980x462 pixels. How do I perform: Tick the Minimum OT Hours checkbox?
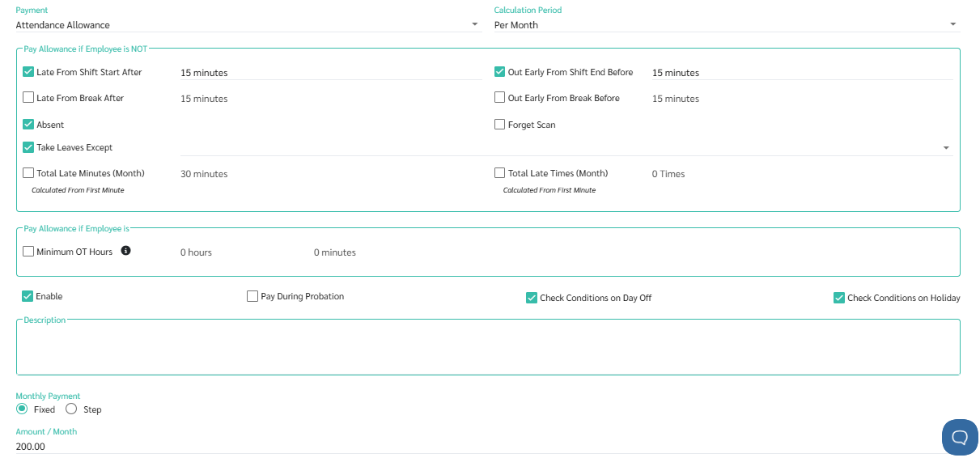point(28,252)
